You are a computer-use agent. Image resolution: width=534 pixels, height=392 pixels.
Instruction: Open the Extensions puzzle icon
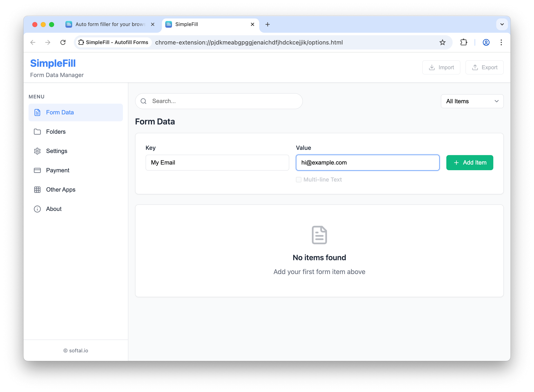(x=464, y=42)
